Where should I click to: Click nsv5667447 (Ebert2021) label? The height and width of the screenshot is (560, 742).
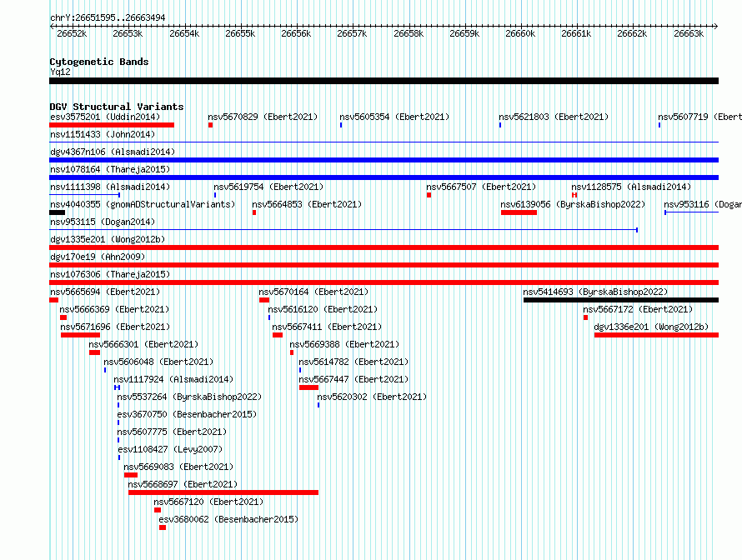[353, 379]
